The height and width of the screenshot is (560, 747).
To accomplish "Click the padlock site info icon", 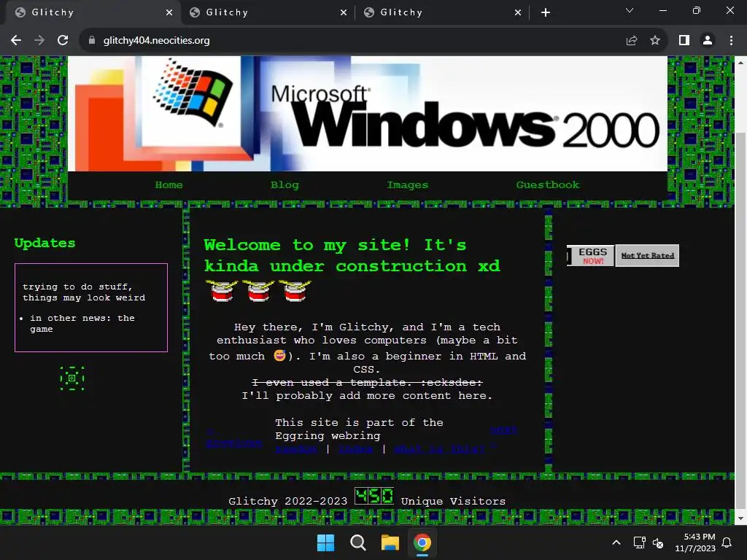I will coord(92,41).
